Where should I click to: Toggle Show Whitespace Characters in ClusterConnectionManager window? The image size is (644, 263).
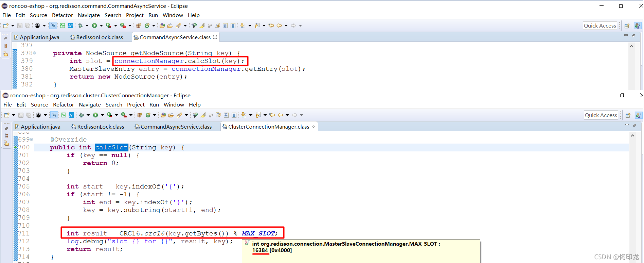pyautogui.click(x=234, y=115)
